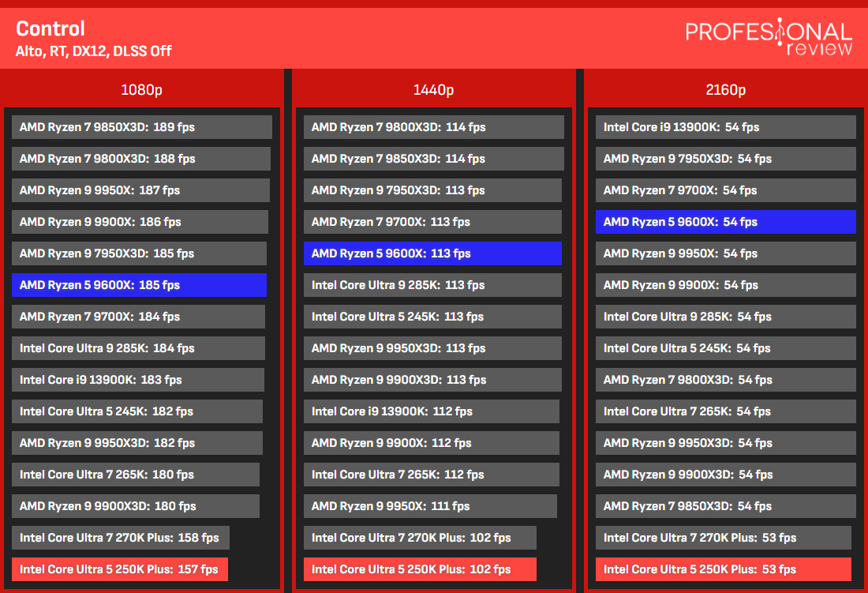The width and height of the screenshot is (868, 593).
Task: Select highlighted Ryzen 5 9600X 113 fps bar
Action: click(433, 253)
